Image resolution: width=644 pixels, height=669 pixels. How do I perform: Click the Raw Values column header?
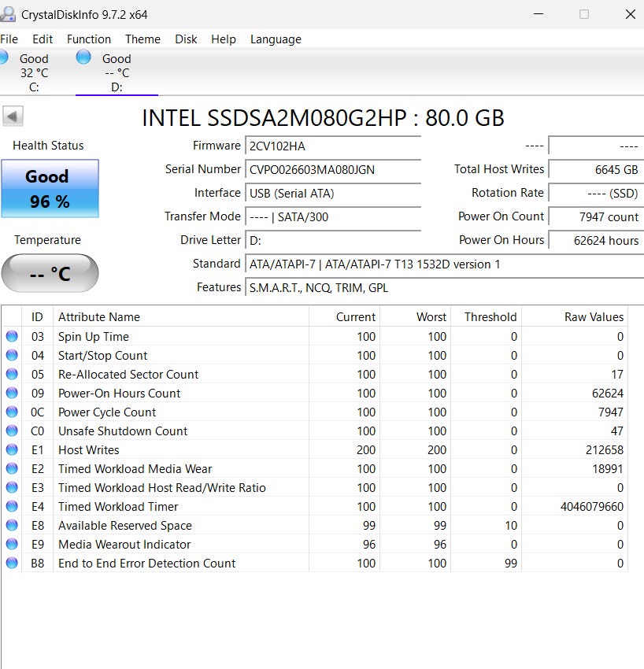coord(575,316)
